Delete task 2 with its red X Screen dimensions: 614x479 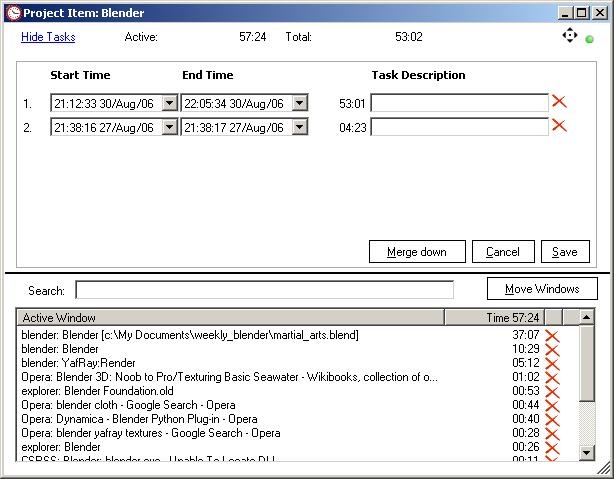tap(559, 125)
